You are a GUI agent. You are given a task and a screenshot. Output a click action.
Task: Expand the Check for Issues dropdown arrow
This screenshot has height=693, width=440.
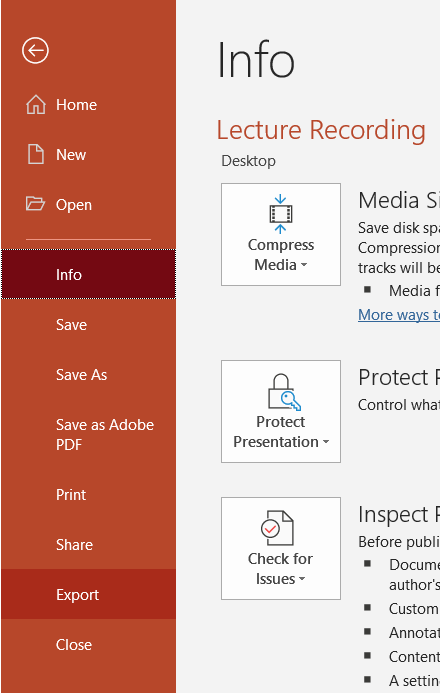pyautogui.click(x=302, y=579)
